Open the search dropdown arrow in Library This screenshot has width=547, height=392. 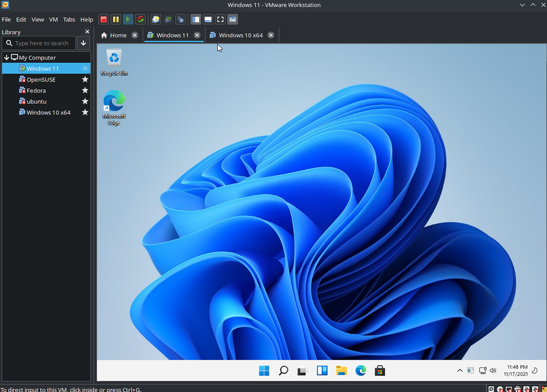83,43
